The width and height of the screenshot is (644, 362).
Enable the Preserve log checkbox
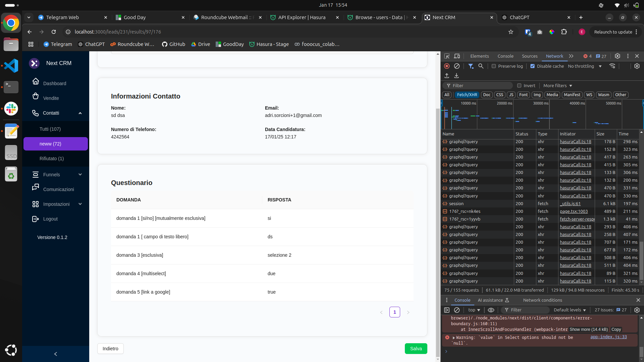pyautogui.click(x=494, y=66)
